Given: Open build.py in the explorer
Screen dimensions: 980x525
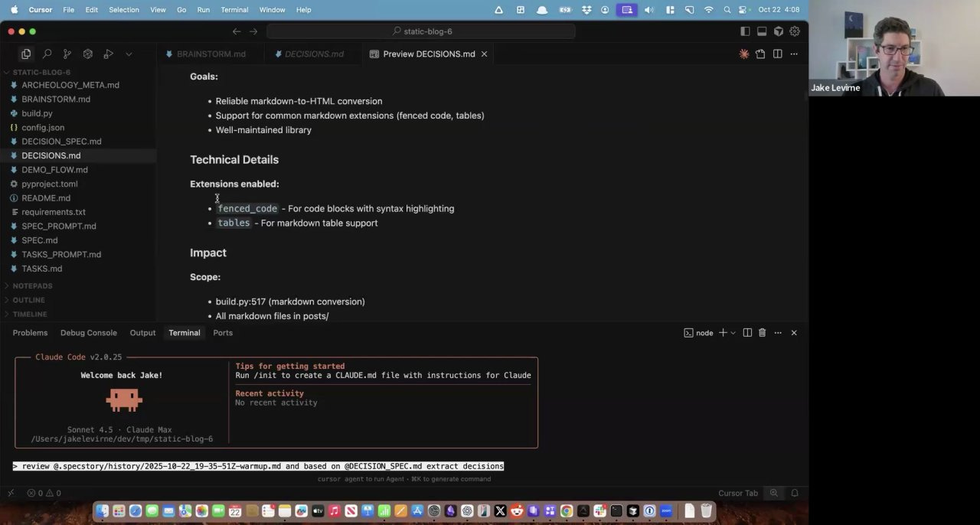Looking at the screenshot, I should coord(37,113).
